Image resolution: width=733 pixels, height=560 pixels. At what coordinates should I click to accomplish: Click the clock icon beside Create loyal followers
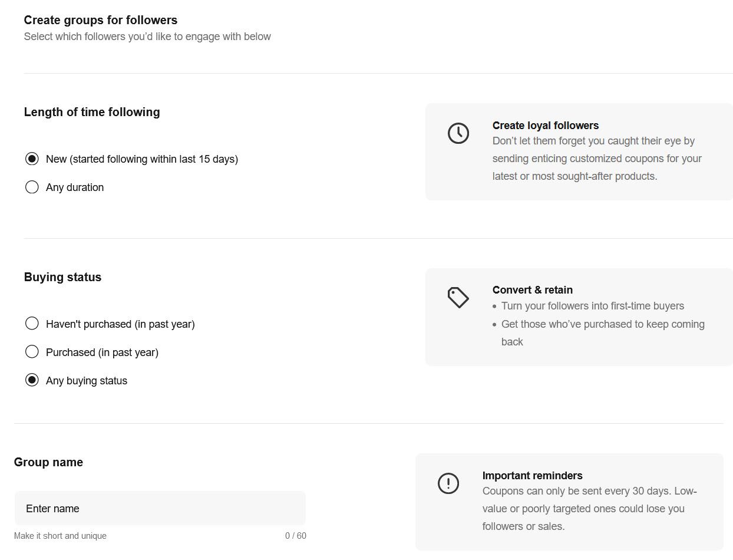click(458, 133)
